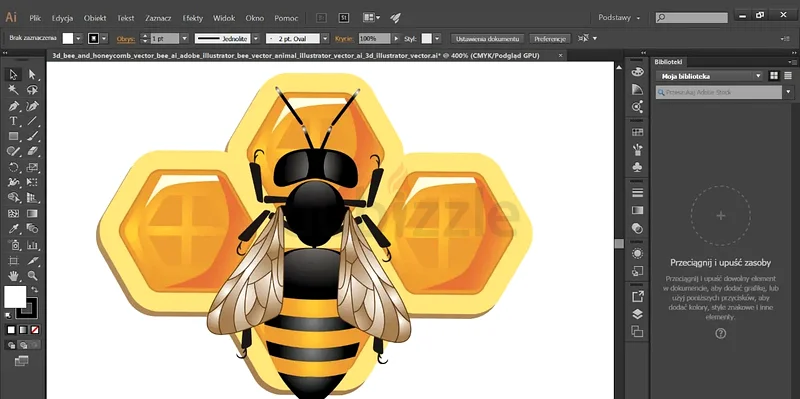Select the Gradient tool
The width and height of the screenshot is (800, 399).
(x=32, y=213)
